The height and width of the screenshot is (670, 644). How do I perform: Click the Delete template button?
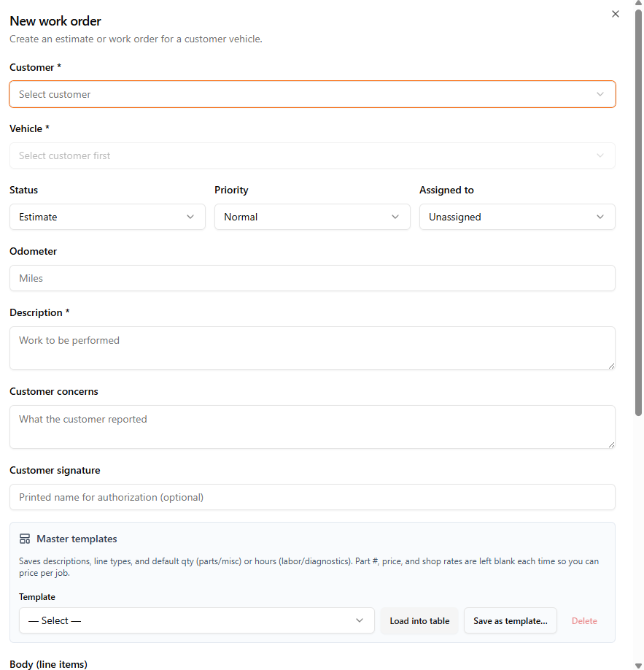coord(584,621)
